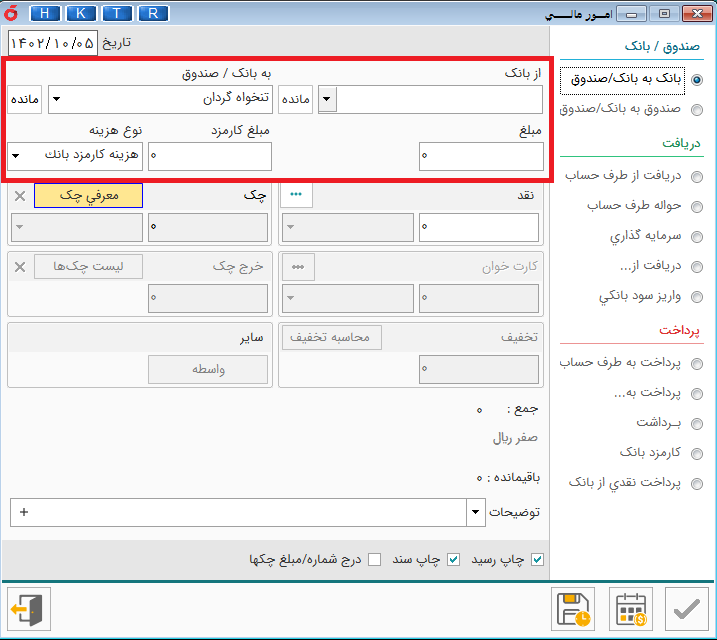Click the red app logo icon
The width and height of the screenshot is (717, 640).
tap(11, 13)
